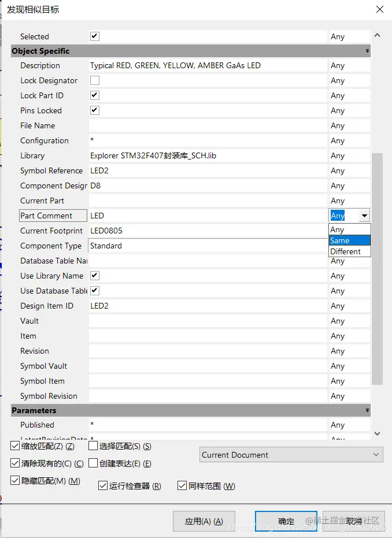Viewport: 392px width, 538px height.
Task: Uncheck 同样范围(W) option
Action: (x=182, y=485)
